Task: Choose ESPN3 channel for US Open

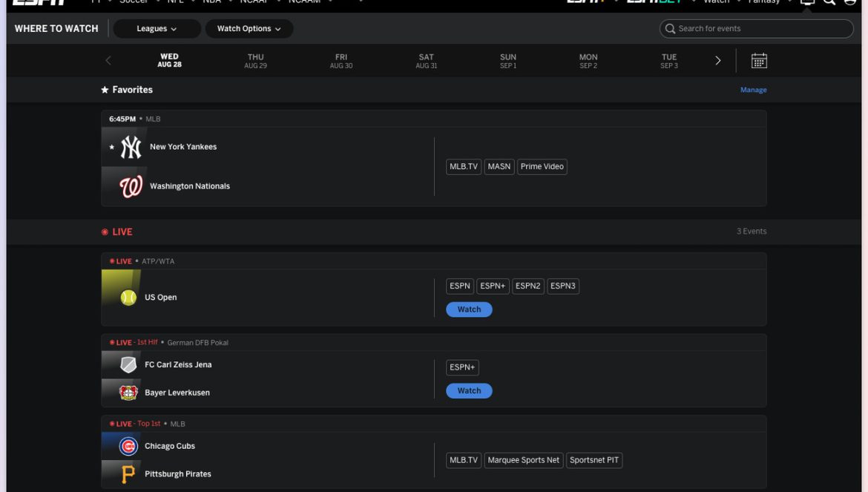Action: (x=563, y=286)
